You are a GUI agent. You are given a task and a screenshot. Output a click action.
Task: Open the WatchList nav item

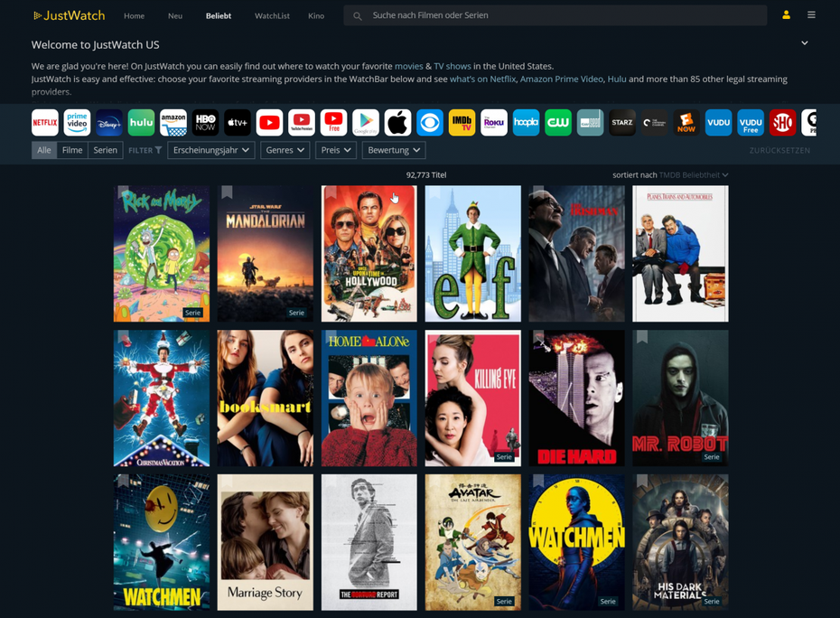pos(272,15)
